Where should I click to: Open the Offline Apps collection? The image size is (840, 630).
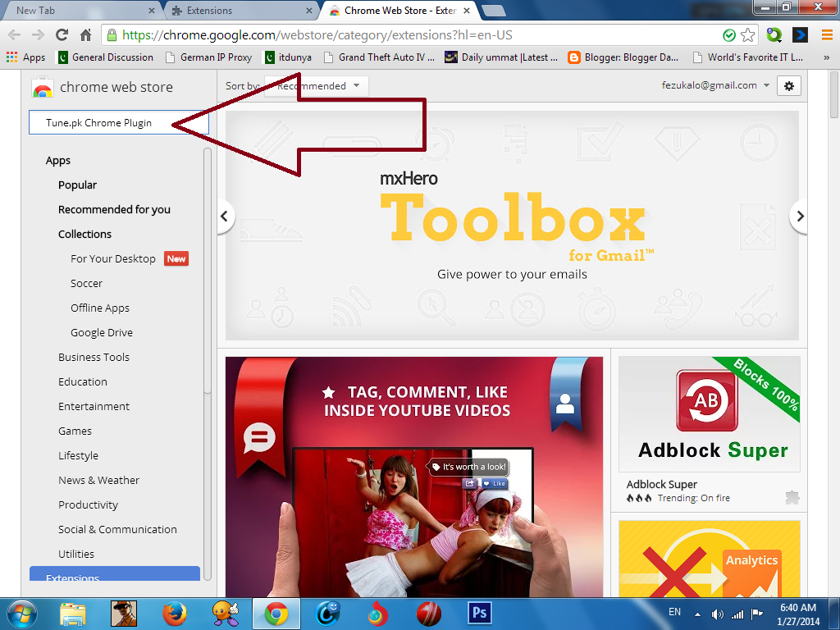point(99,308)
